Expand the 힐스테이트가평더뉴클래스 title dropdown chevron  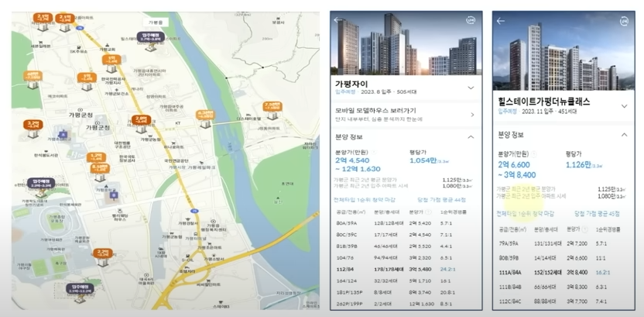pyautogui.click(x=625, y=106)
